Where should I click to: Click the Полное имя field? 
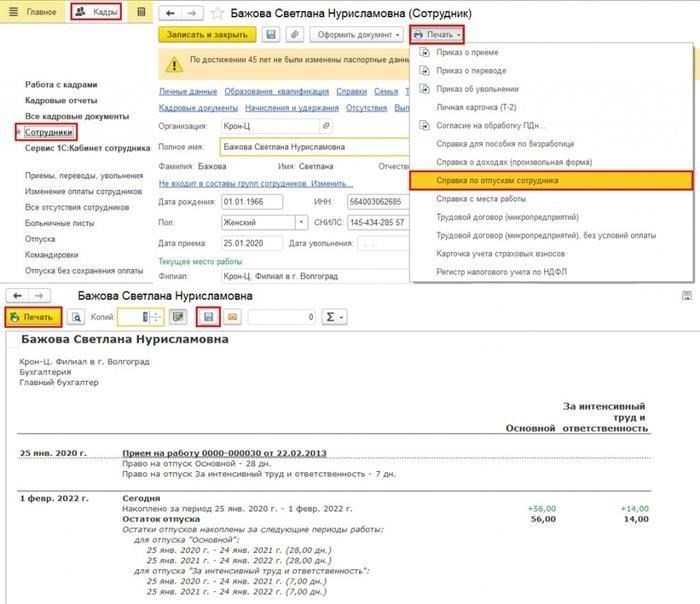tap(314, 147)
